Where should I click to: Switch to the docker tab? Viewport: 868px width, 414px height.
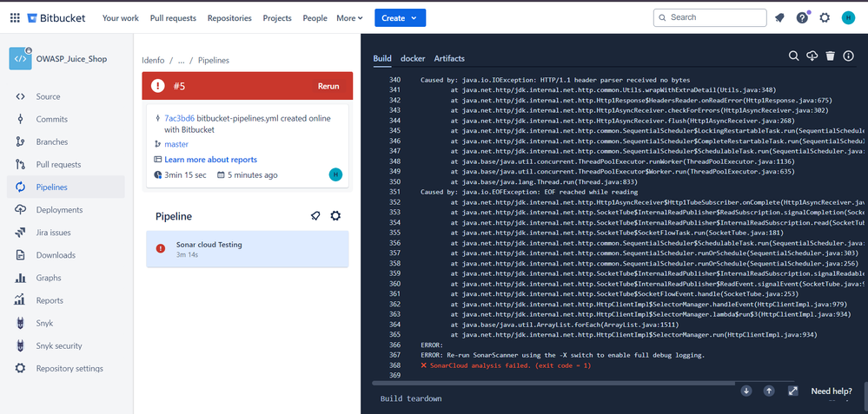[x=413, y=59]
